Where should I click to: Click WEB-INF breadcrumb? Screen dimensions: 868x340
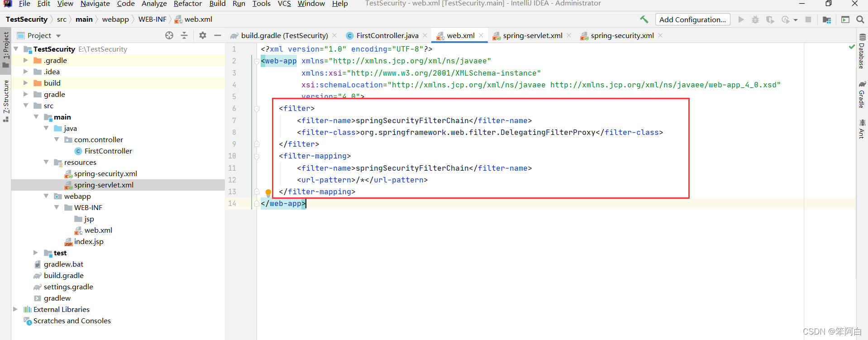tap(152, 19)
